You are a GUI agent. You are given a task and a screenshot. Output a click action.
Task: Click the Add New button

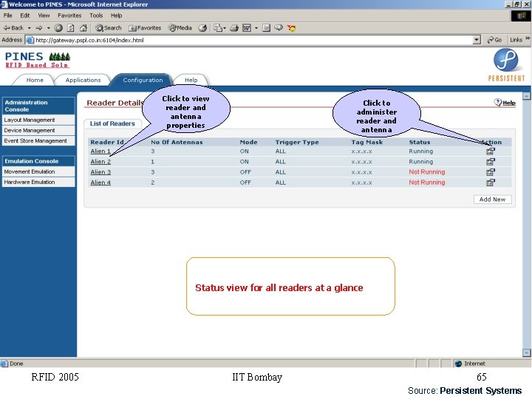click(492, 199)
